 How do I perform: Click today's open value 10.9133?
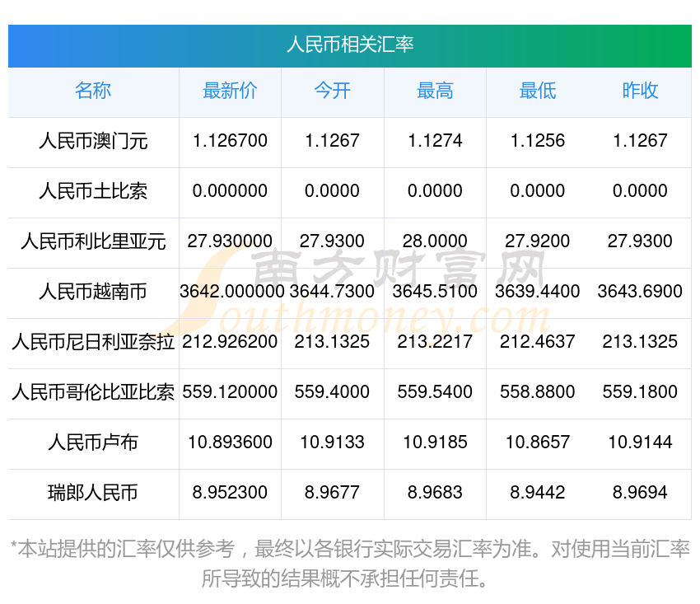(x=332, y=442)
